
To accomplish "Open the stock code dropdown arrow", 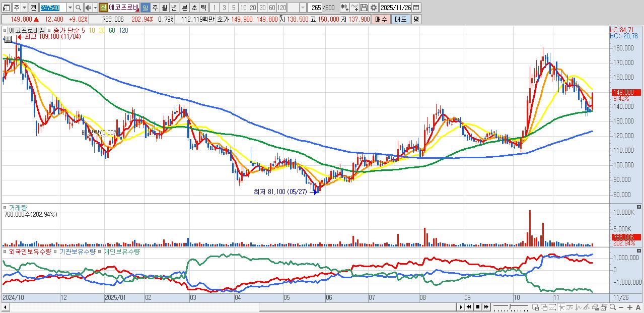I will point(70,8).
